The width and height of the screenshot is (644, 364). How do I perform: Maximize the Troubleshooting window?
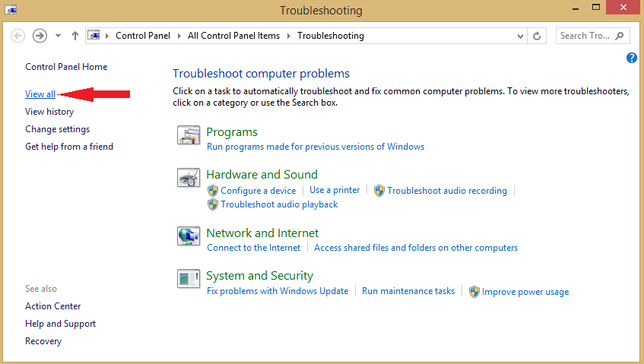(x=596, y=8)
